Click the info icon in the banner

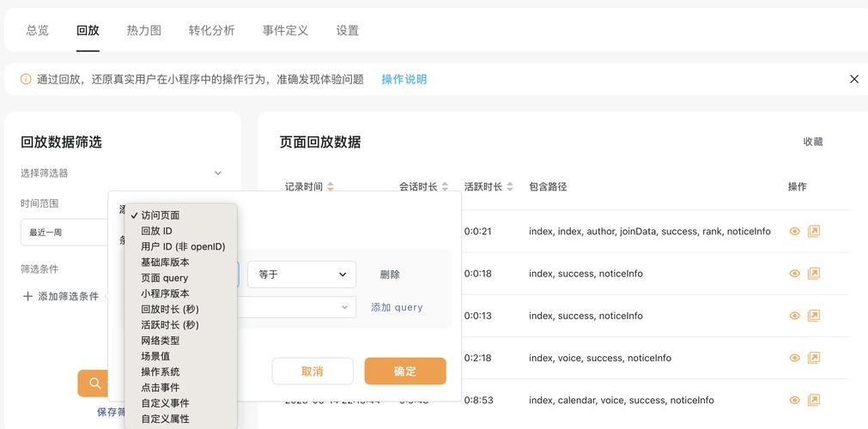point(26,79)
